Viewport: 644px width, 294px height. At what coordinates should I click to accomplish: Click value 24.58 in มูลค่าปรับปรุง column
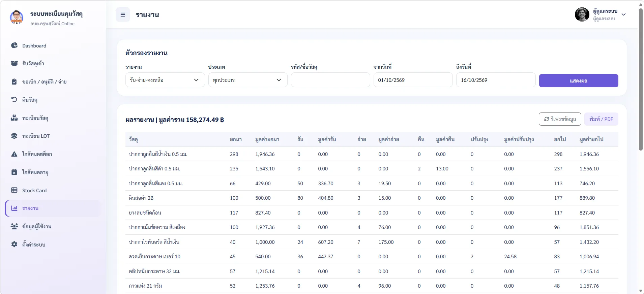point(510,257)
